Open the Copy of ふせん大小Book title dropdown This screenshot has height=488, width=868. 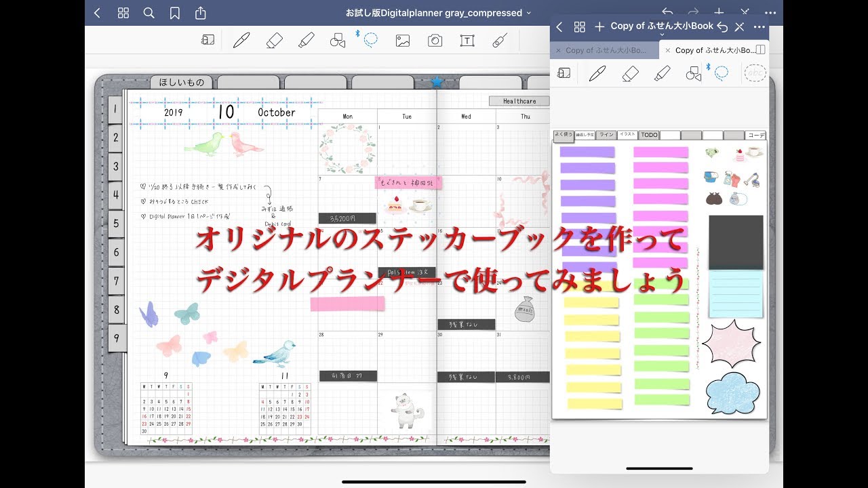pyautogui.click(x=662, y=27)
